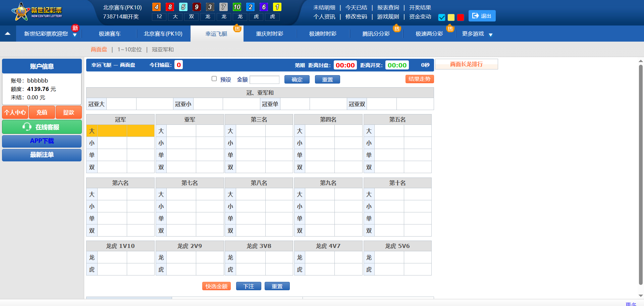This screenshot has height=306, width=644.
Task: Click the green number 10 ball
Action: (x=237, y=7)
